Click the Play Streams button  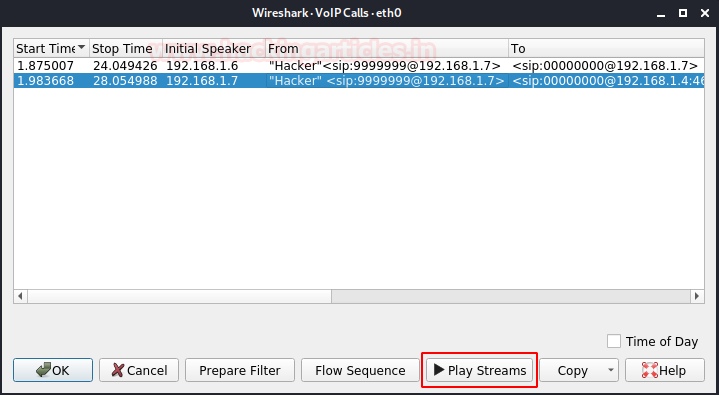tap(480, 370)
